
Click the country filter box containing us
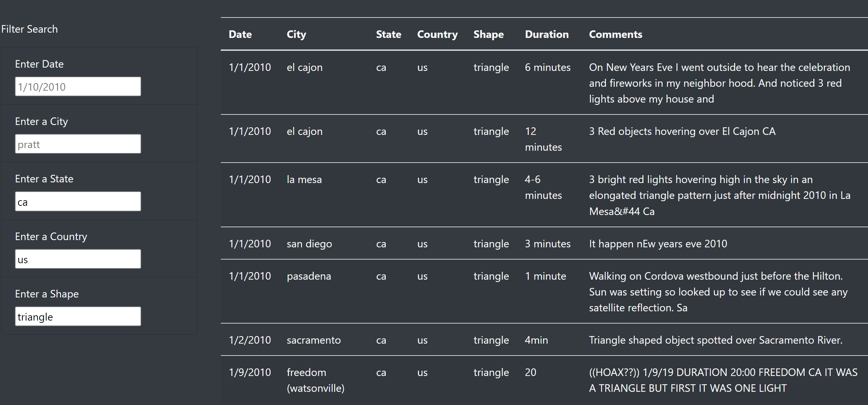click(x=78, y=259)
